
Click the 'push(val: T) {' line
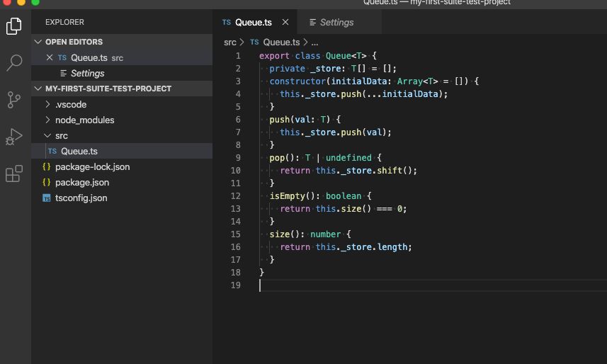coord(305,120)
